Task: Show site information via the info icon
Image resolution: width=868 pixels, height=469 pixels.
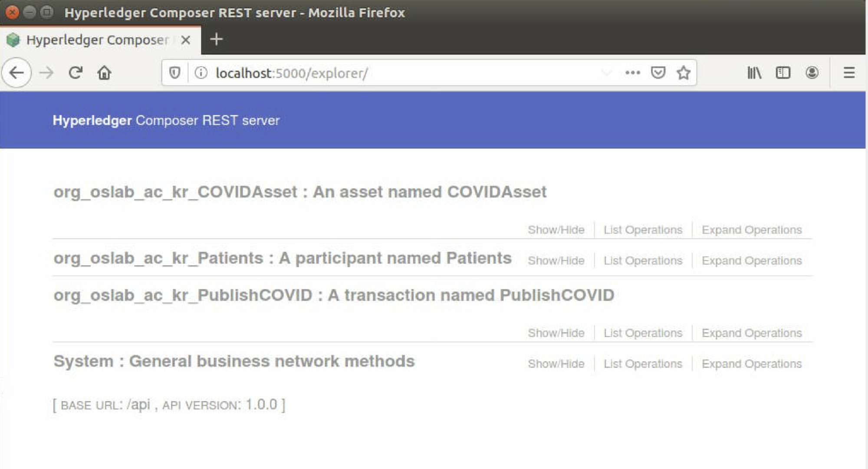Action: (201, 73)
